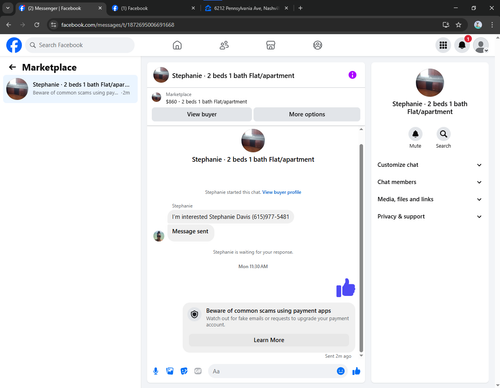Open the emoji picker
500x388 pixels.
coord(340,371)
